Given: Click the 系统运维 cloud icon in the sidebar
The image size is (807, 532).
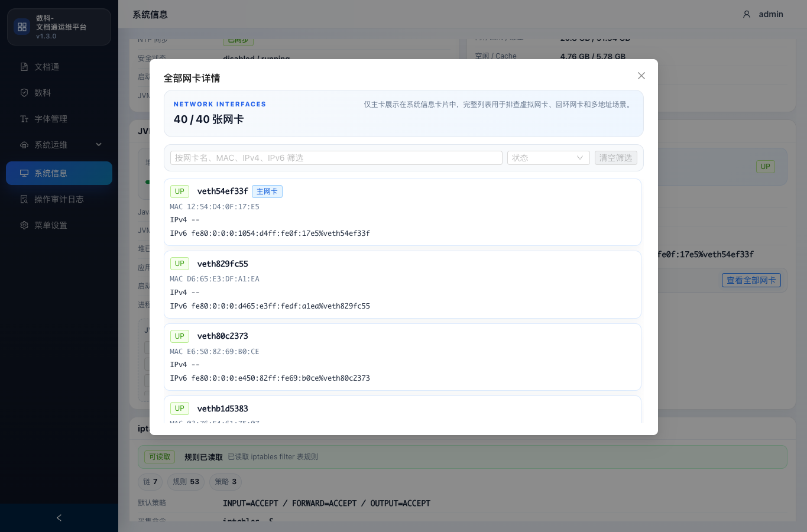Looking at the screenshot, I should (x=24, y=145).
